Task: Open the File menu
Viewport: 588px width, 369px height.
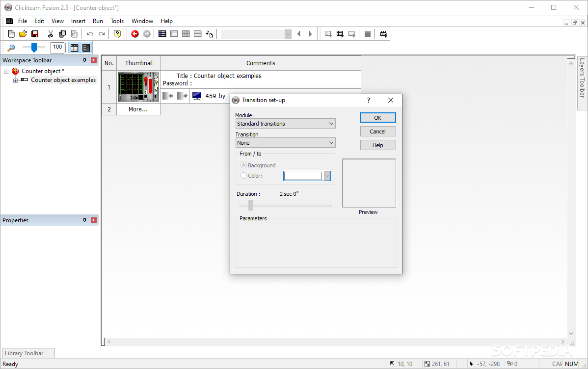Action: click(x=23, y=21)
